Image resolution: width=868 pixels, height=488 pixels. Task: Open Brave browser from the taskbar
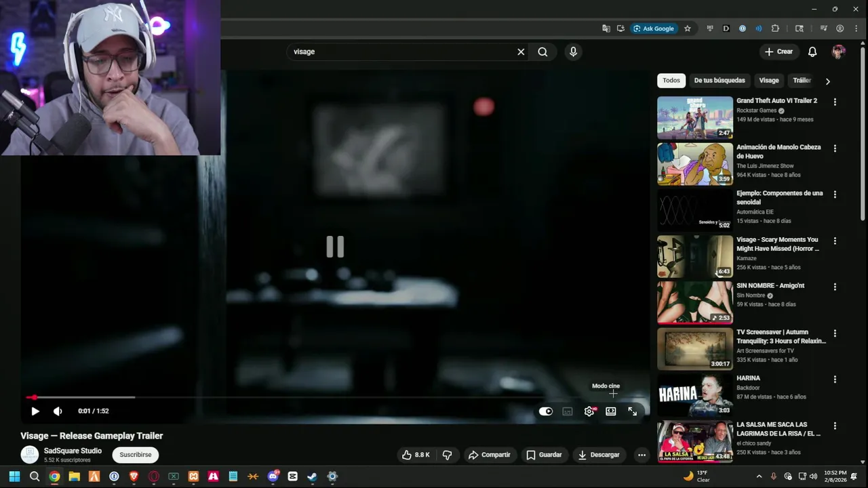click(x=134, y=476)
